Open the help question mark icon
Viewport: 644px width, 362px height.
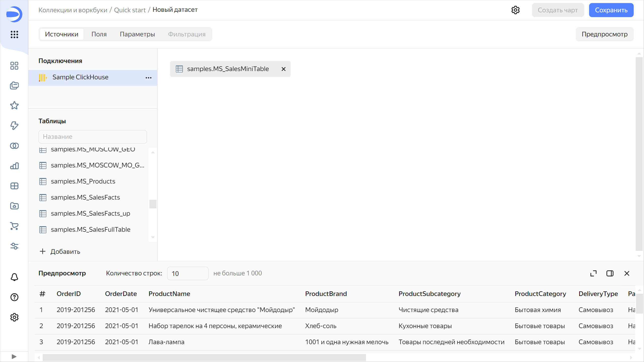click(x=14, y=297)
